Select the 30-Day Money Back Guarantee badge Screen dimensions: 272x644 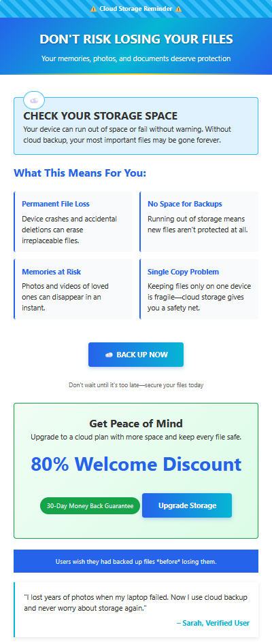pyautogui.click(x=90, y=505)
